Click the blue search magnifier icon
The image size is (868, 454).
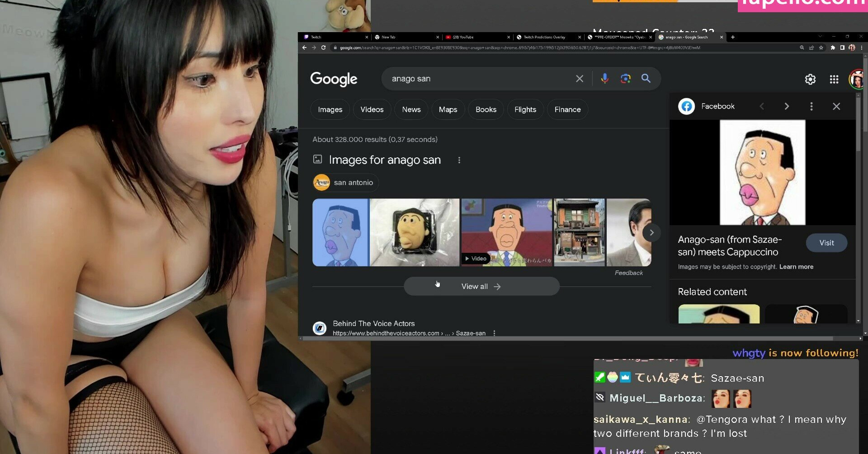pos(646,79)
